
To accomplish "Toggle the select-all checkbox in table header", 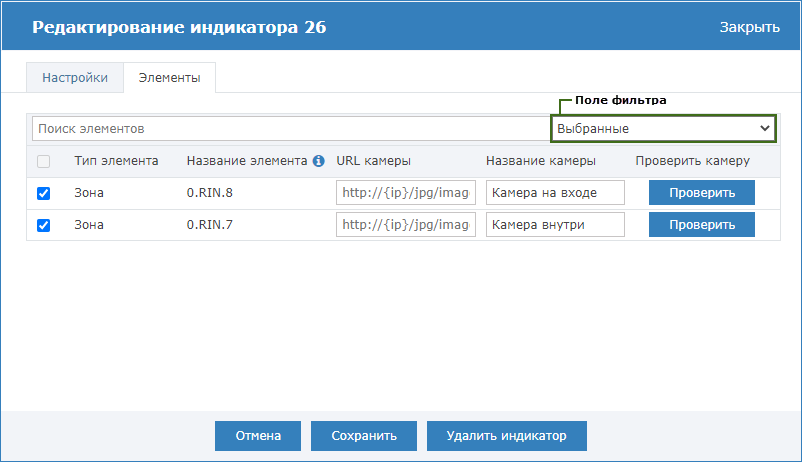I will (43, 161).
